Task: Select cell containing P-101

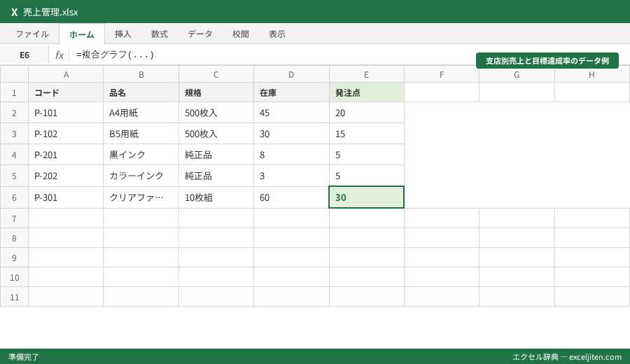Action: click(66, 113)
